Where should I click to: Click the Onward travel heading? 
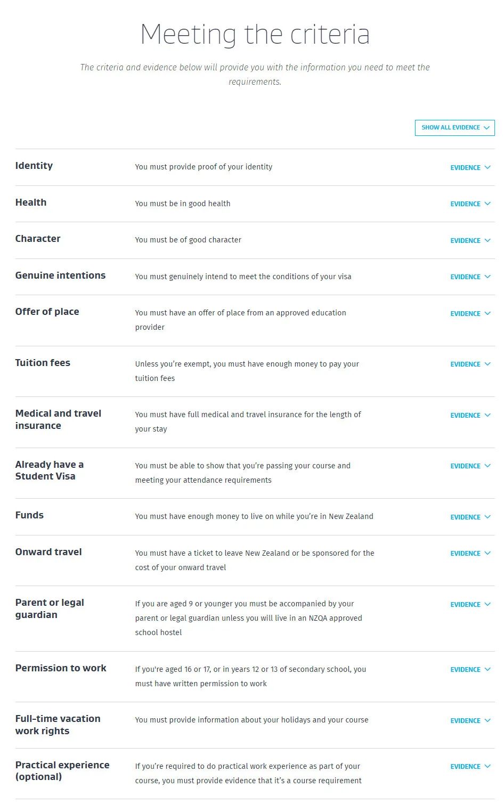click(x=48, y=552)
